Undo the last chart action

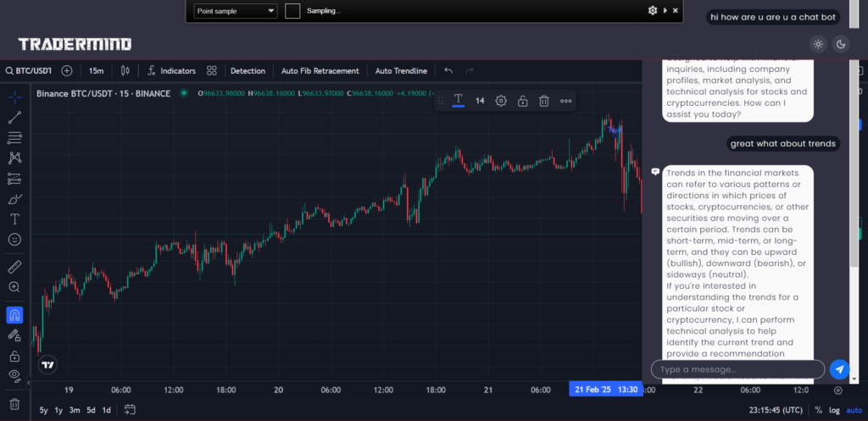448,71
